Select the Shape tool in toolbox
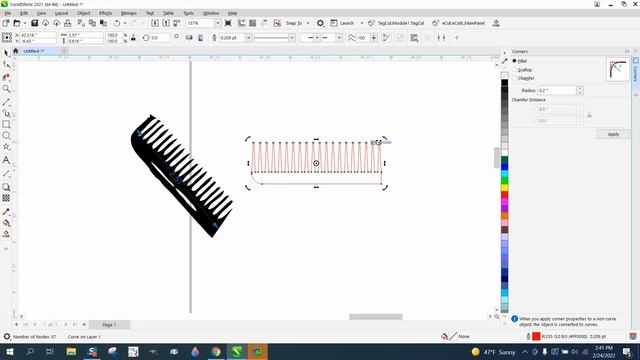Screen dimensions: 640x360 [6, 64]
